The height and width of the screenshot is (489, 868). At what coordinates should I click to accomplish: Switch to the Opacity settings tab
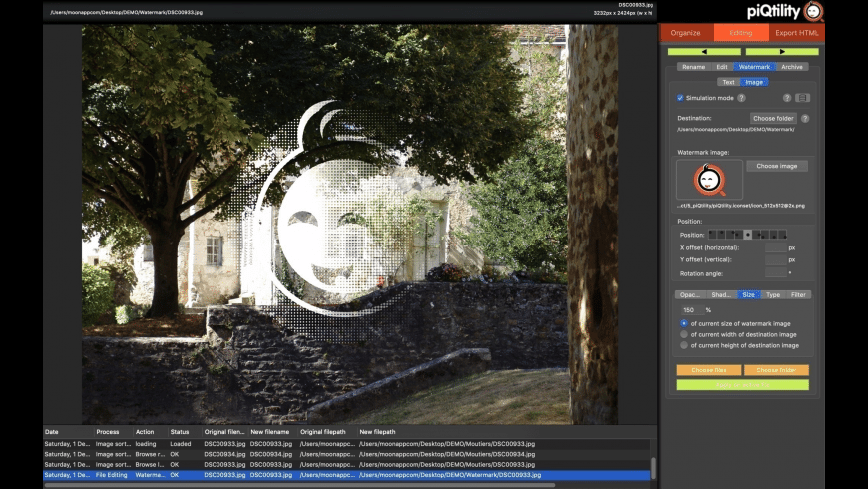[689, 295]
